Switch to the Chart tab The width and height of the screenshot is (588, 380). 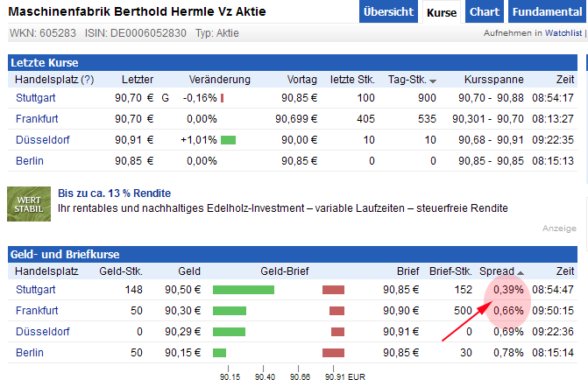tap(484, 11)
